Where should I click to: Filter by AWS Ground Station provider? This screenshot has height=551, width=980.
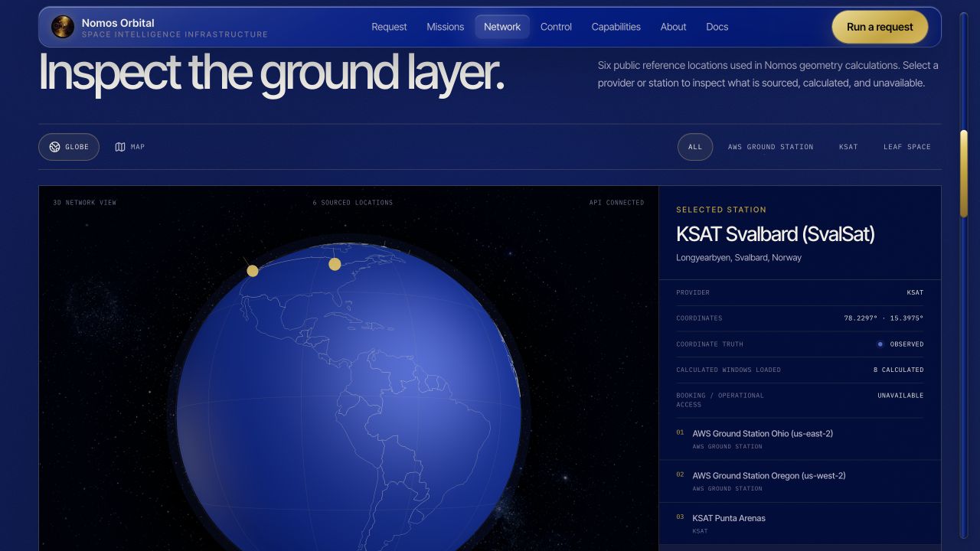[770, 147]
